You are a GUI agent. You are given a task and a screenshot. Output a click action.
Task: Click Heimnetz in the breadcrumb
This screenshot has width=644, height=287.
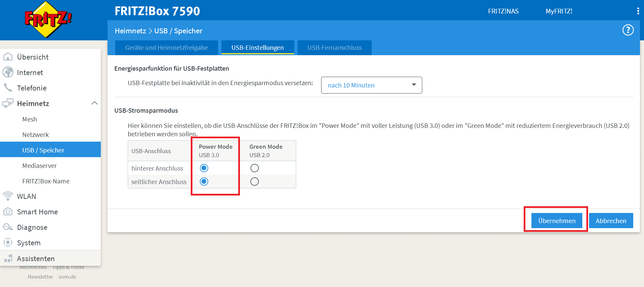coord(130,31)
